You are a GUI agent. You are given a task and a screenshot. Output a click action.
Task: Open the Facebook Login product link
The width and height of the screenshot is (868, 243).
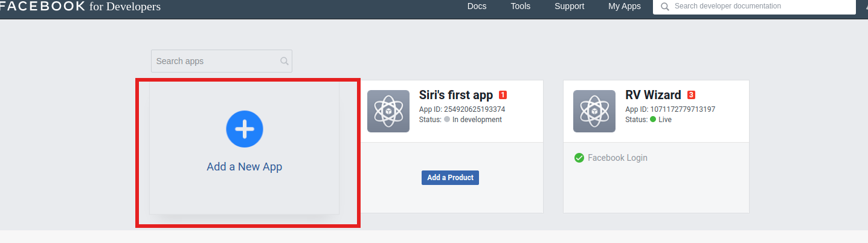(617, 158)
